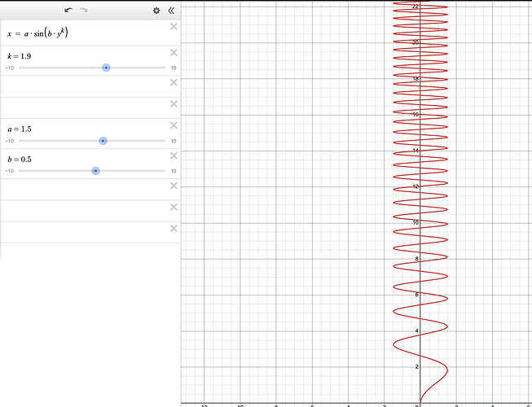Click y-axis label 10 on graph
Image resolution: width=532 pixels, height=407 pixels.
415,223
